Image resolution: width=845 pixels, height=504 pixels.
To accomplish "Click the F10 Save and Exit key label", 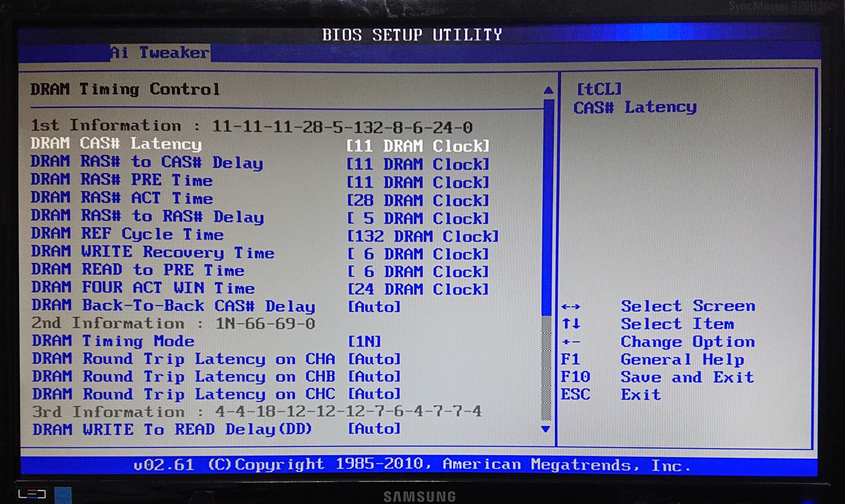I will coord(575,377).
